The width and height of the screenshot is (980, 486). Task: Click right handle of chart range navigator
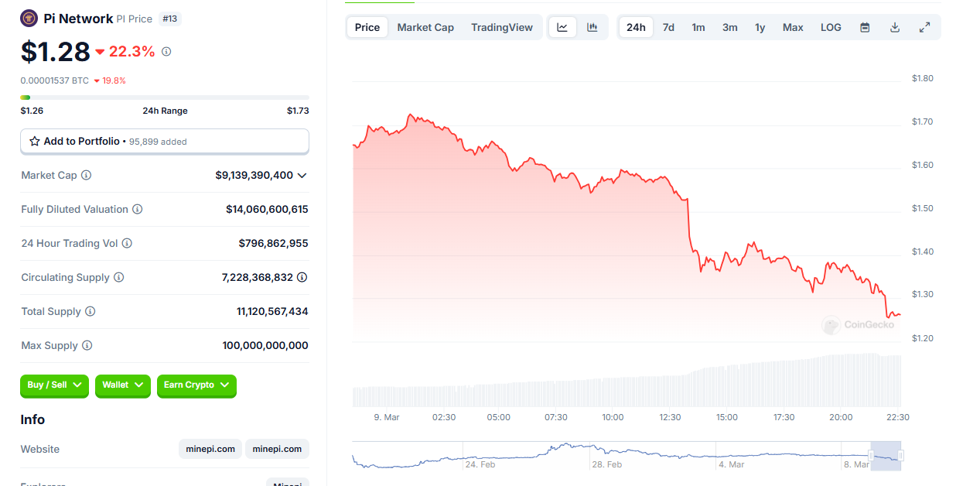(901, 456)
